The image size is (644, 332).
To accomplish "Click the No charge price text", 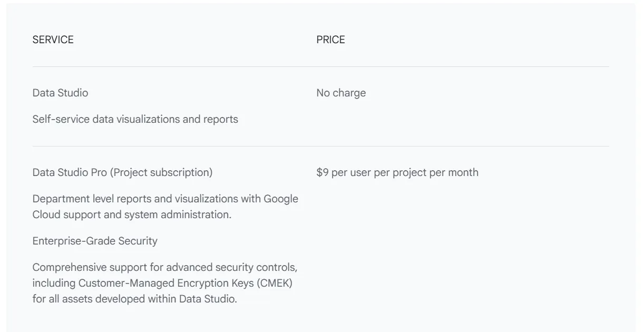I will point(341,93).
